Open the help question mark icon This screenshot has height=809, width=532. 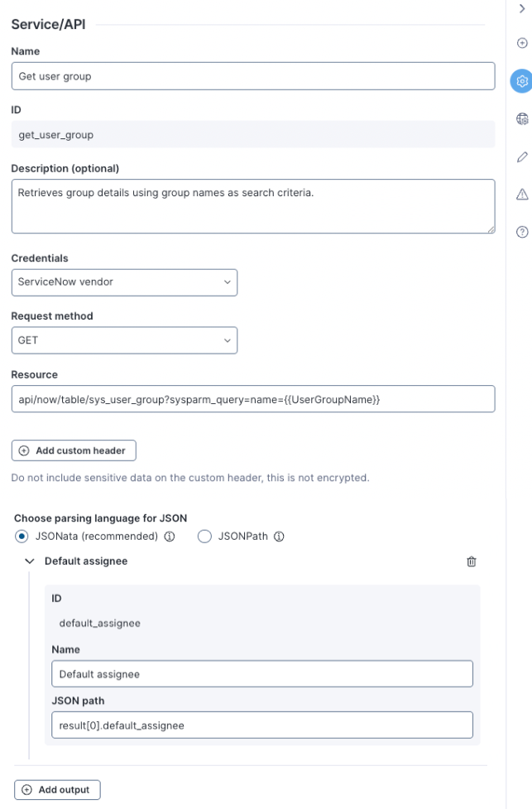point(522,232)
